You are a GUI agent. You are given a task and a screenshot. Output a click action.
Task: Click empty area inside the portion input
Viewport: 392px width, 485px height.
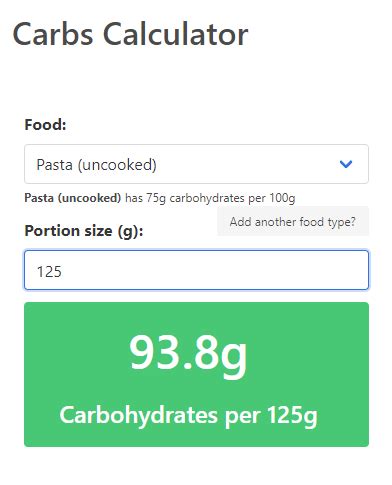213,270
